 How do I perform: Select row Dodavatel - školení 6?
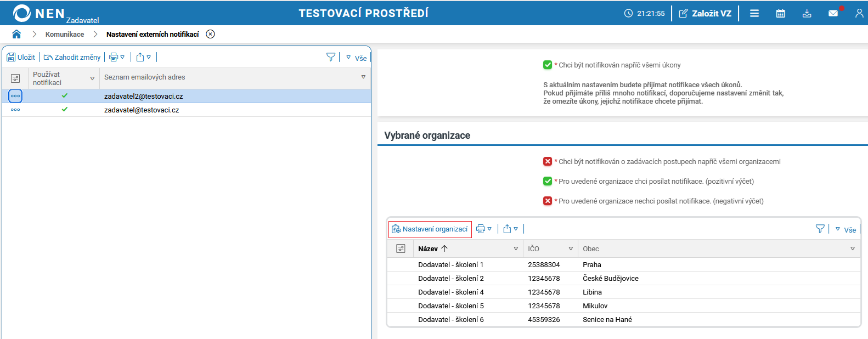624,319
